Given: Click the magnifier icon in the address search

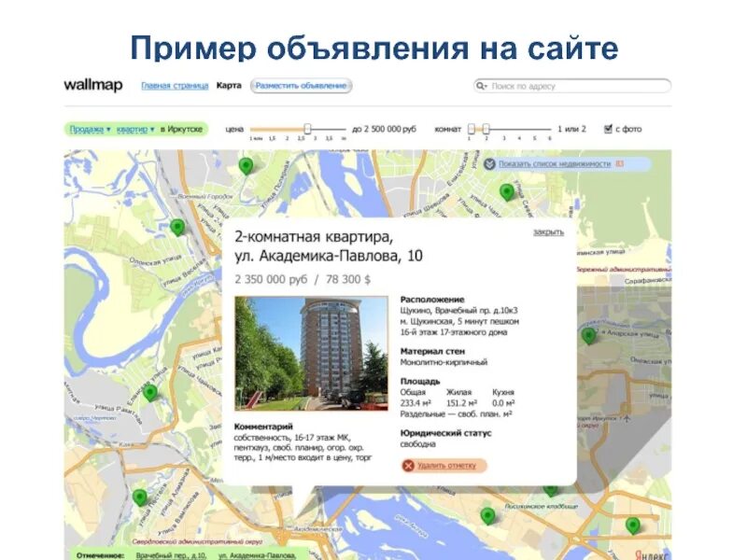Looking at the screenshot, I should [481, 86].
